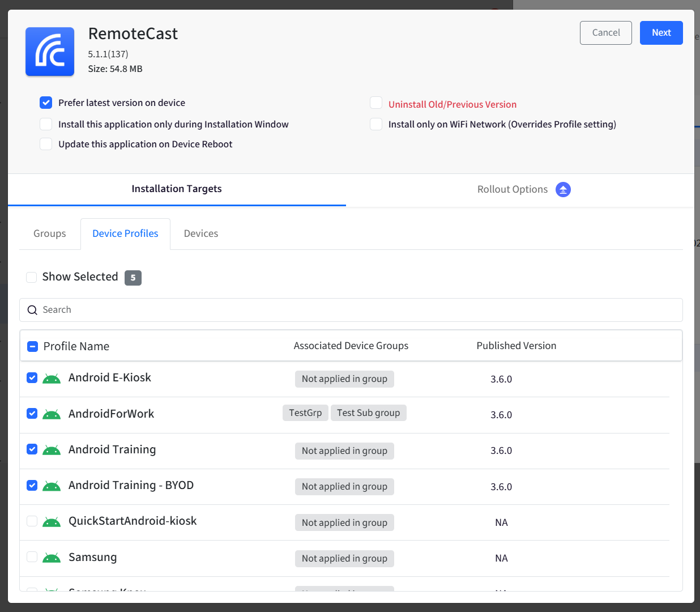700x612 pixels.
Task: Click the selected count badge 5
Action: point(133,278)
